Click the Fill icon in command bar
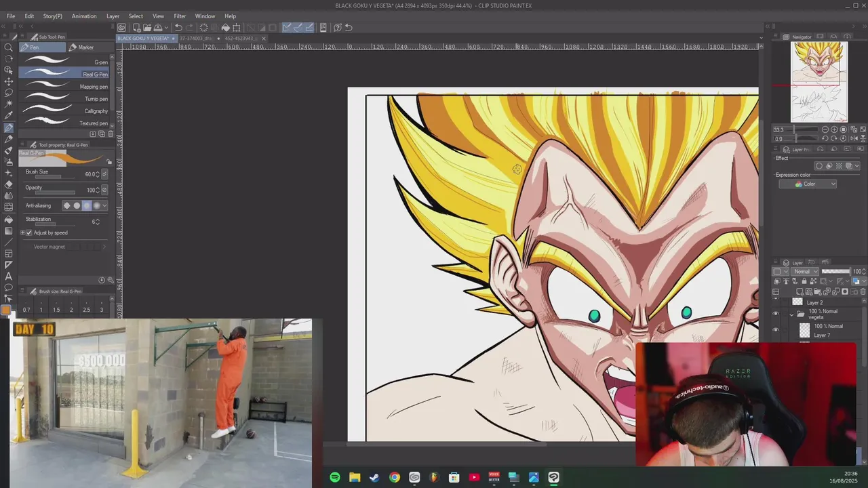 click(x=226, y=28)
